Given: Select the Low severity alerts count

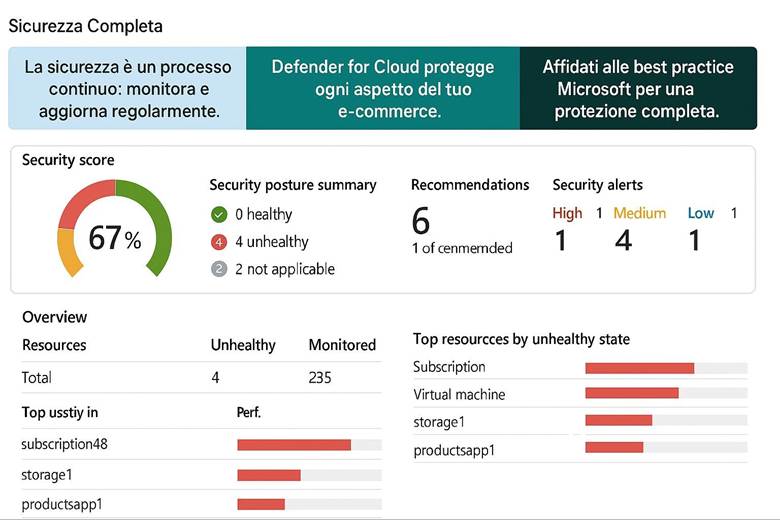Looking at the screenshot, I should pos(694,240).
